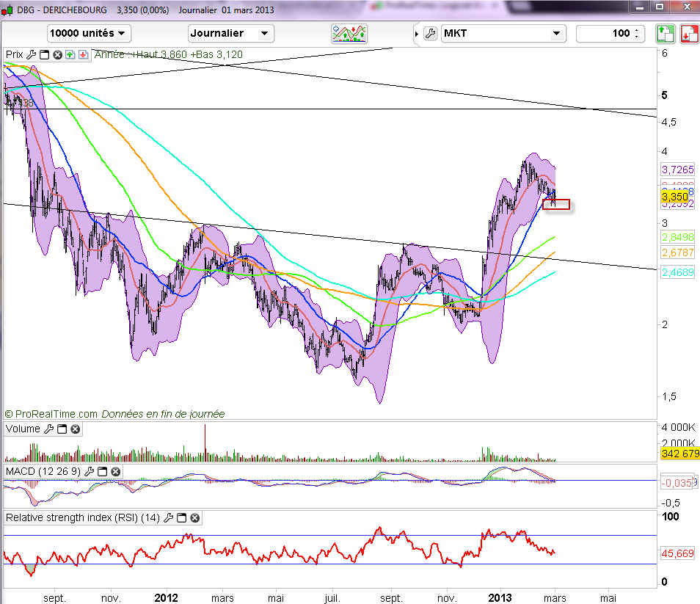The image size is (700, 604).
Task: Open Volume panel wrench settings
Action: [49, 429]
